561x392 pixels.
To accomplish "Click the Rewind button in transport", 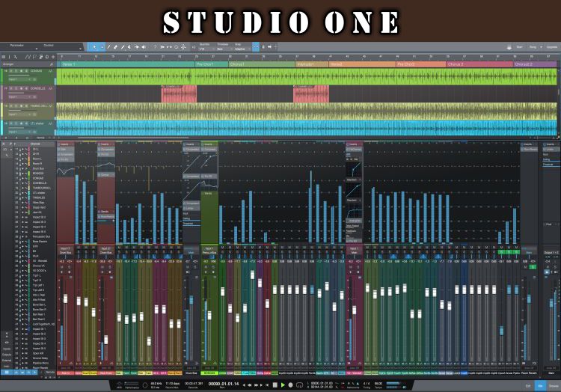I will (250, 385).
